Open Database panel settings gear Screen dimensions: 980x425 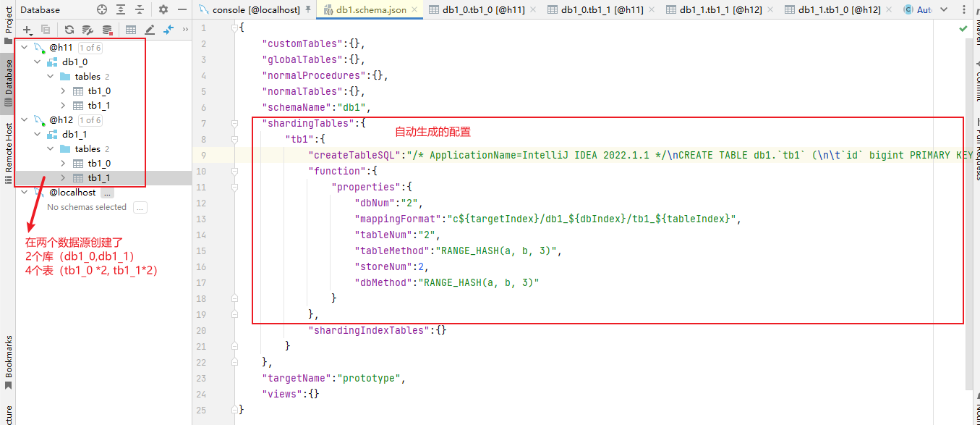[x=163, y=9]
